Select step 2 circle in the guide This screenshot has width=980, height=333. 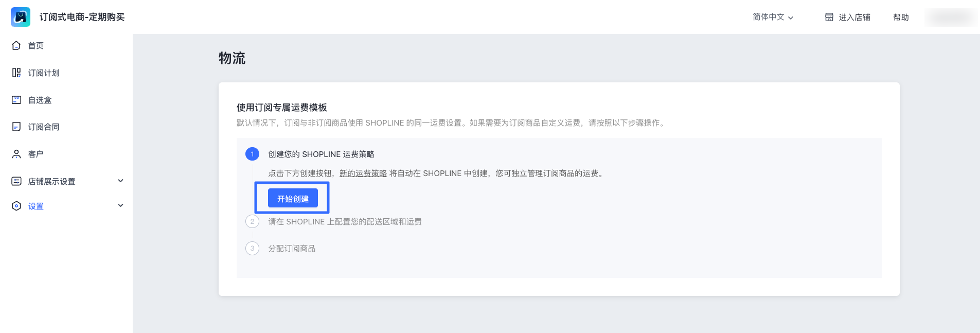[x=252, y=222]
